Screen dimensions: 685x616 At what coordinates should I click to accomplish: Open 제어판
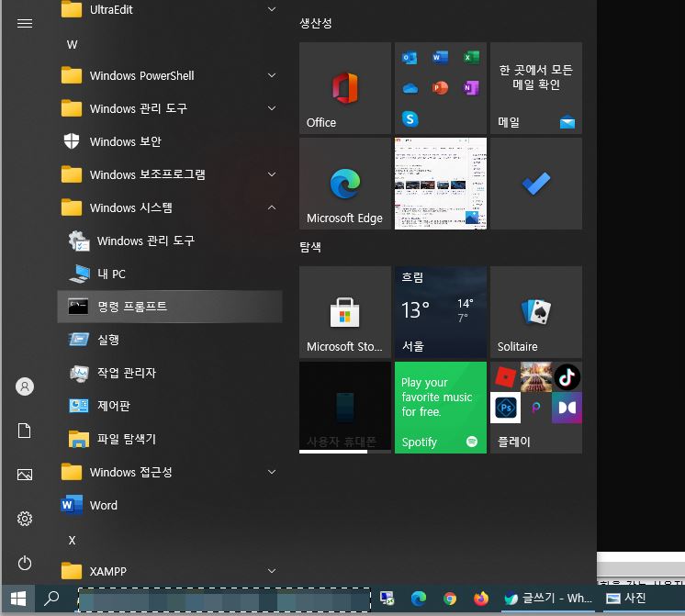pyautogui.click(x=170, y=406)
